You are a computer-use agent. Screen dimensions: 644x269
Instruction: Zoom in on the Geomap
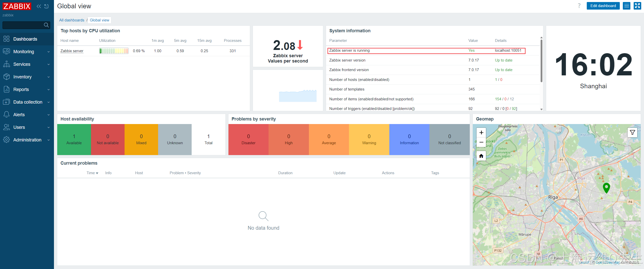(x=481, y=132)
